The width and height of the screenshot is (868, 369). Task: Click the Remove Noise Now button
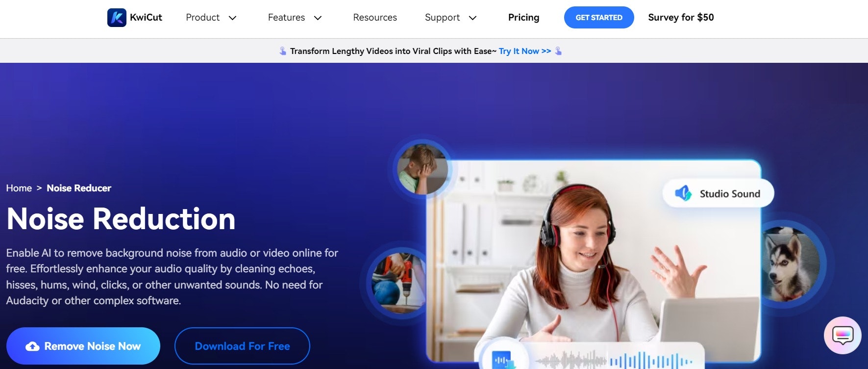click(83, 346)
